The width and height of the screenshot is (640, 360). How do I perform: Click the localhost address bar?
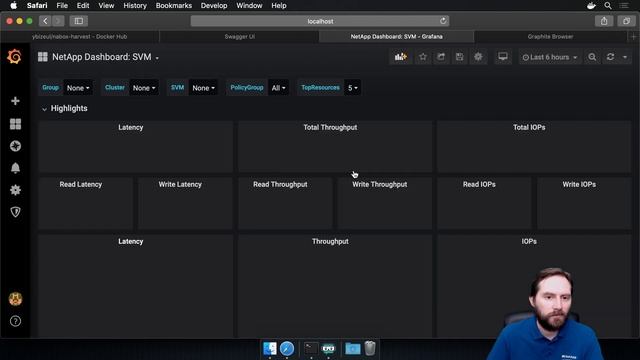320,21
